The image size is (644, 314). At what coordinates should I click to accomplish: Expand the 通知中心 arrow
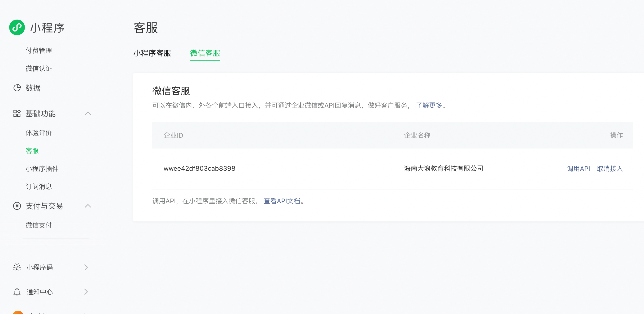point(86,292)
